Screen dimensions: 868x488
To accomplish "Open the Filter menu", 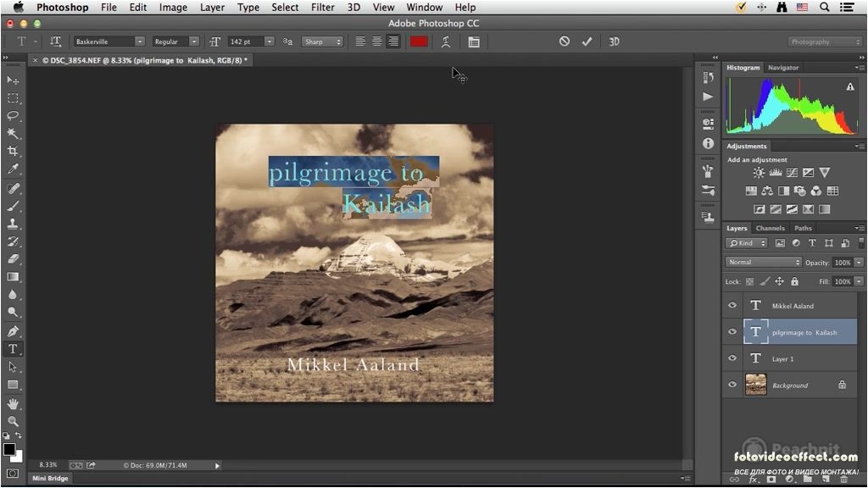I will coord(323,7).
